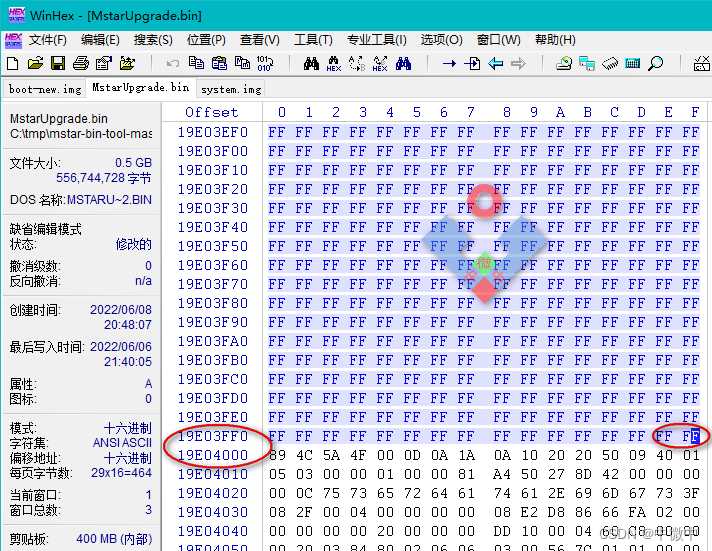The width and height of the screenshot is (712, 551).
Task: Click the Find HEX values binoculars icon
Action: [334, 64]
